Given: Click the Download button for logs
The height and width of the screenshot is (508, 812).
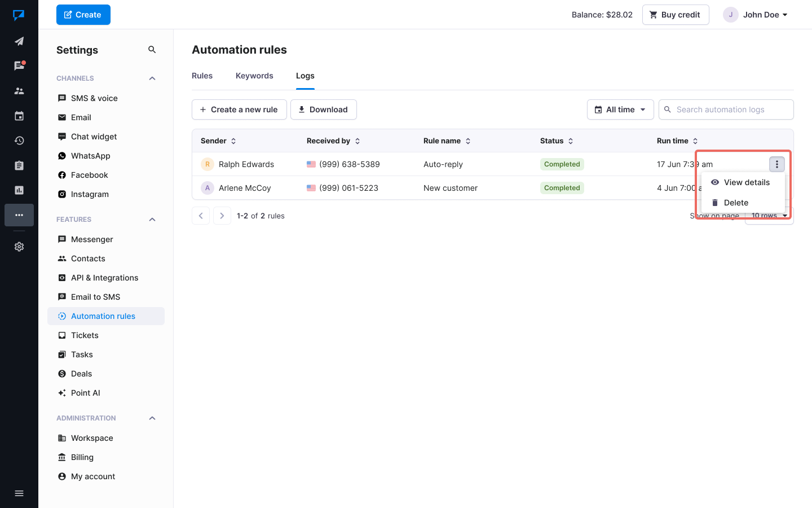Looking at the screenshot, I should tap(324, 110).
